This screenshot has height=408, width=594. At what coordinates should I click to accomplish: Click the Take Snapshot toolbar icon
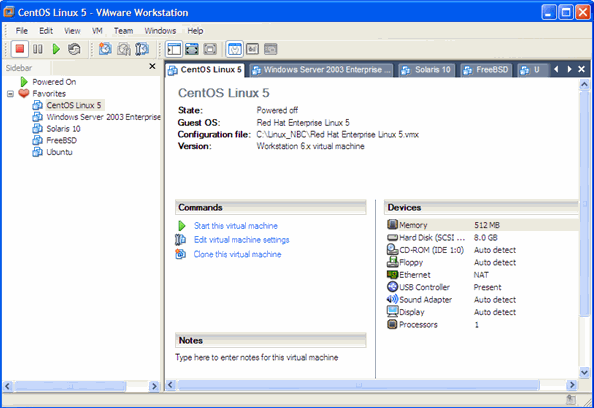click(x=105, y=49)
